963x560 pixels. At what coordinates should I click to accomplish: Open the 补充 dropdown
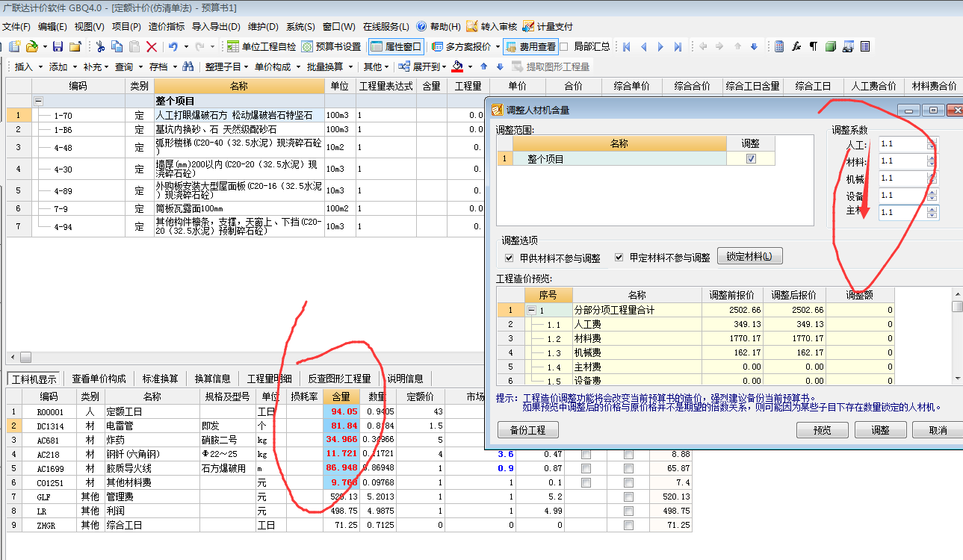pos(96,66)
